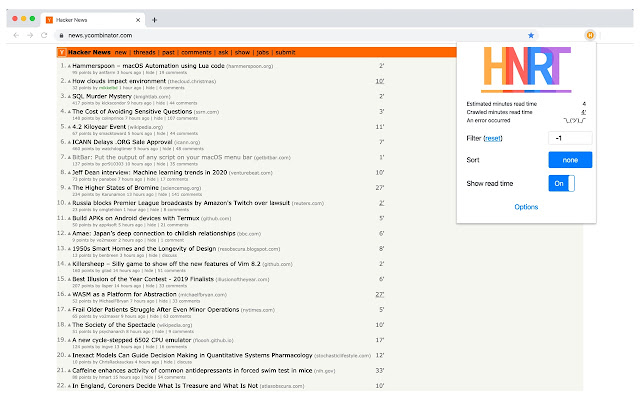Image resolution: width=640 pixels, height=400 pixels.
Task: Click the hammerspoon.org domain link
Action: tap(250, 67)
